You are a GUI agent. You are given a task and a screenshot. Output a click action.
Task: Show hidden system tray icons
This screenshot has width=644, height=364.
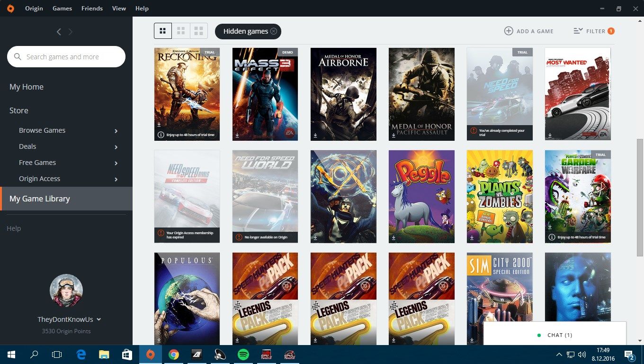click(559, 355)
